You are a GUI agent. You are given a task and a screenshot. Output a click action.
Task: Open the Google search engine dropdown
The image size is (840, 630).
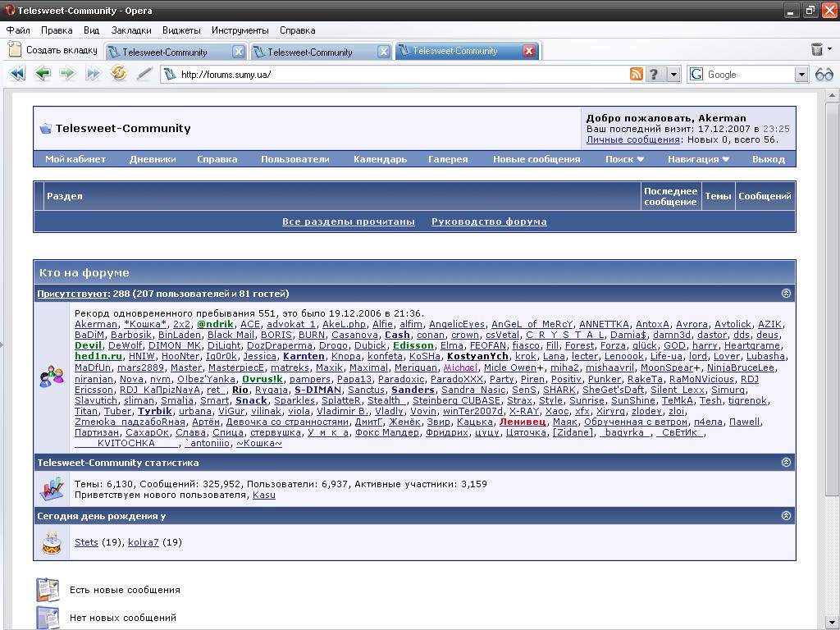tap(801, 74)
